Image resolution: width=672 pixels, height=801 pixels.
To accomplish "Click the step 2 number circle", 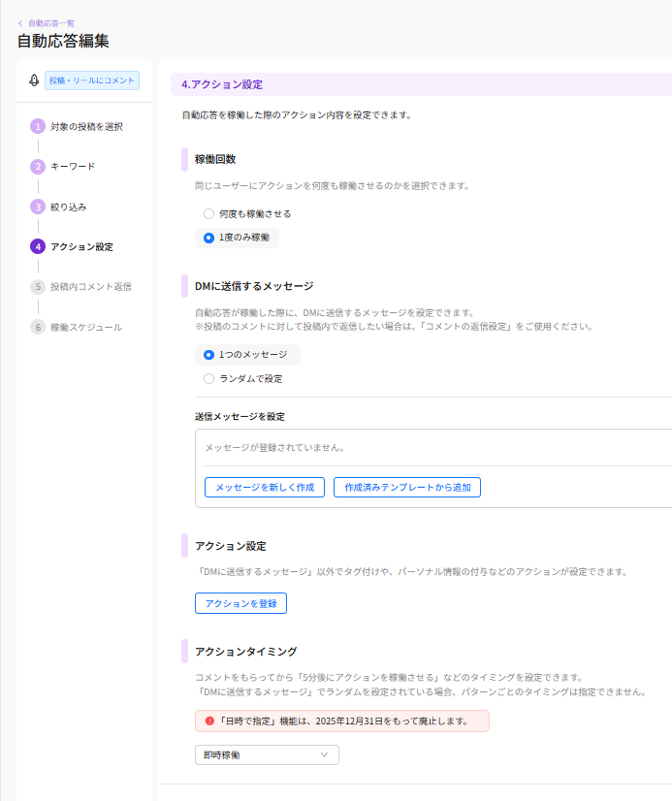I will point(38,167).
